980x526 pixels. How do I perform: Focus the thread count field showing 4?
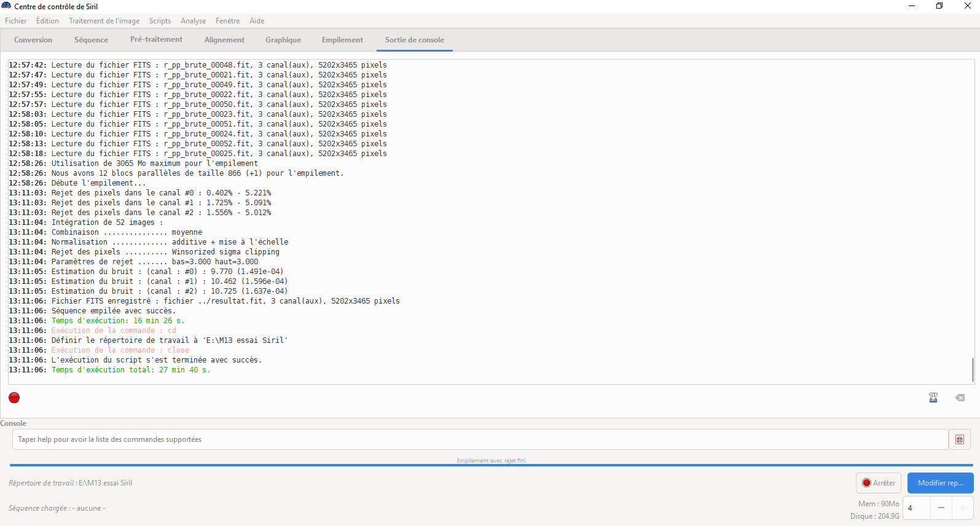917,508
